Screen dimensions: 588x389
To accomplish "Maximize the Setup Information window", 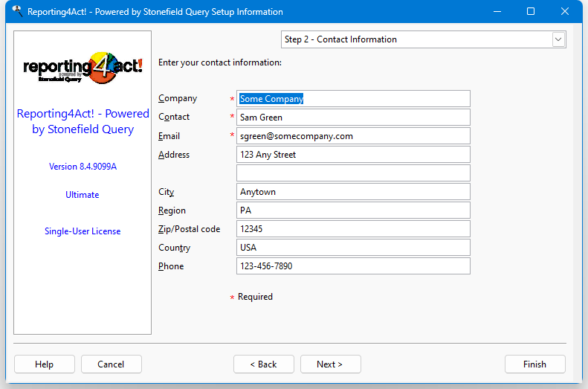I will [531, 12].
